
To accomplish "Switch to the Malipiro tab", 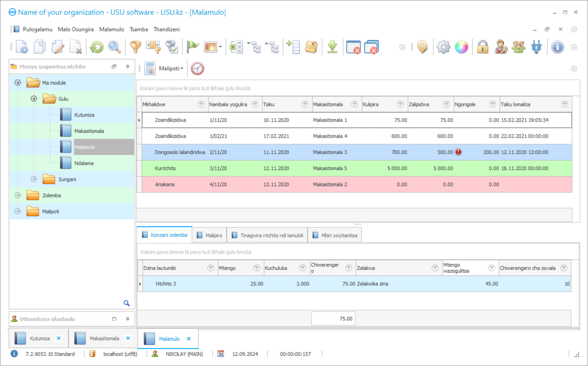I will pos(210,235).
